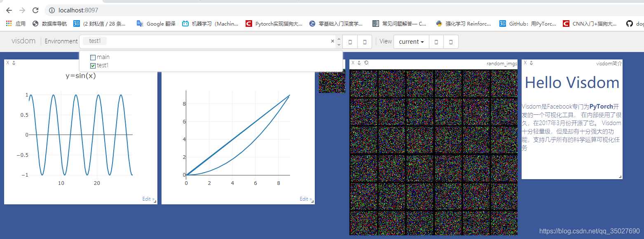Click the environment selector scroll arrows
Image resolution: width=644 pixels, height=239 pixels.
point(339,42)
